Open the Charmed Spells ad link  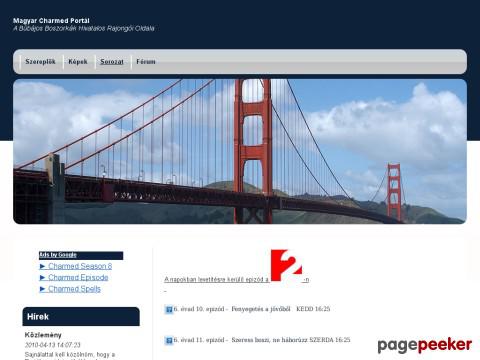74,289
